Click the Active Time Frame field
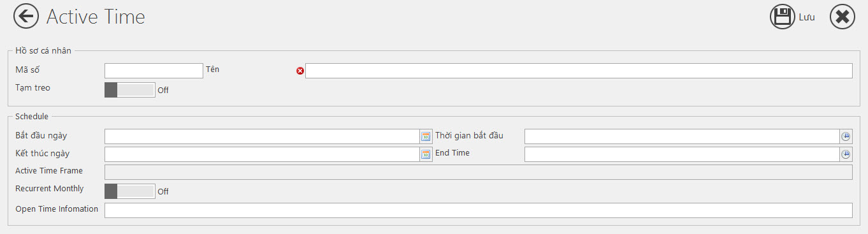 coord(479,172)
